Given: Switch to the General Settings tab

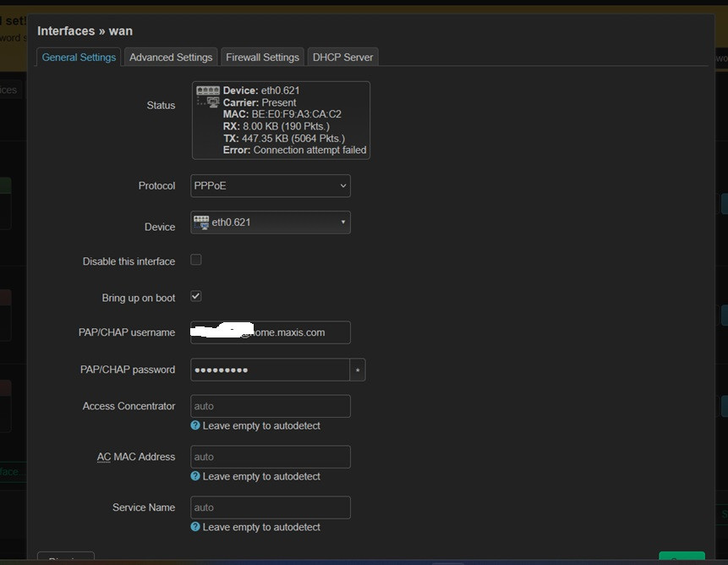Looking at the screenshot, I should (x=79, y=58).
